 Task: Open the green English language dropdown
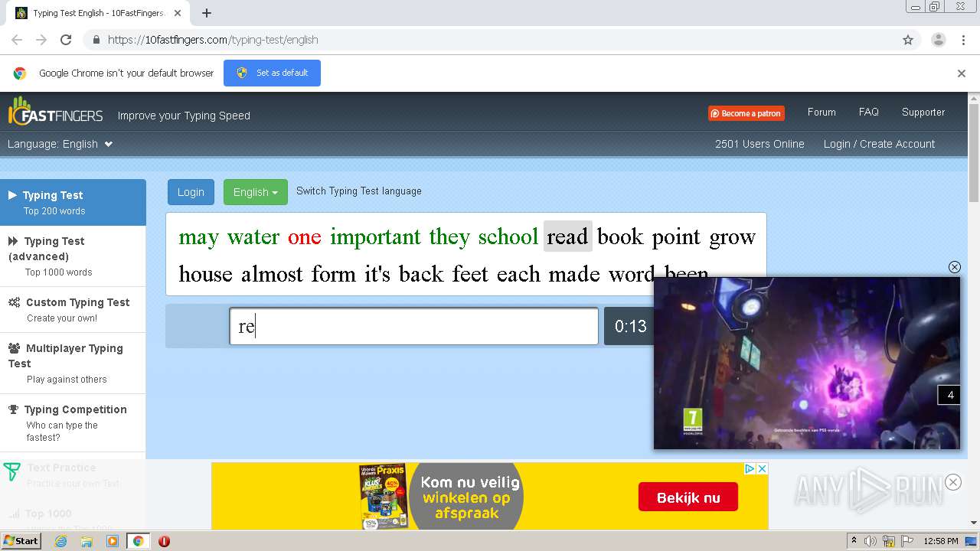(x=256, y=192)
